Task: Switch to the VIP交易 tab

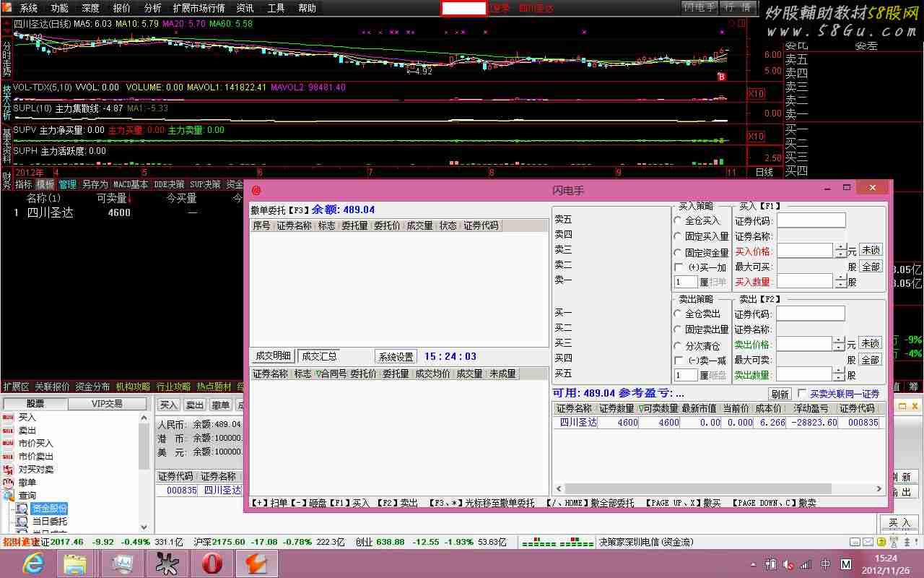Action: coord(107,404)
